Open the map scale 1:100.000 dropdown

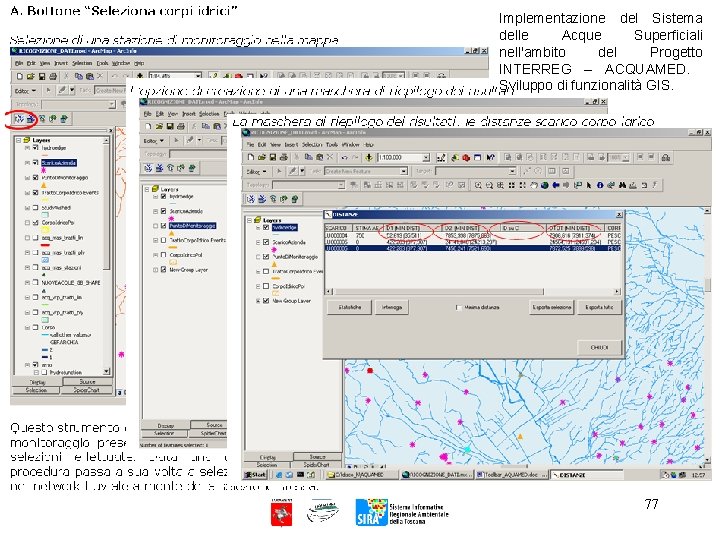click(x=426, y=158)
